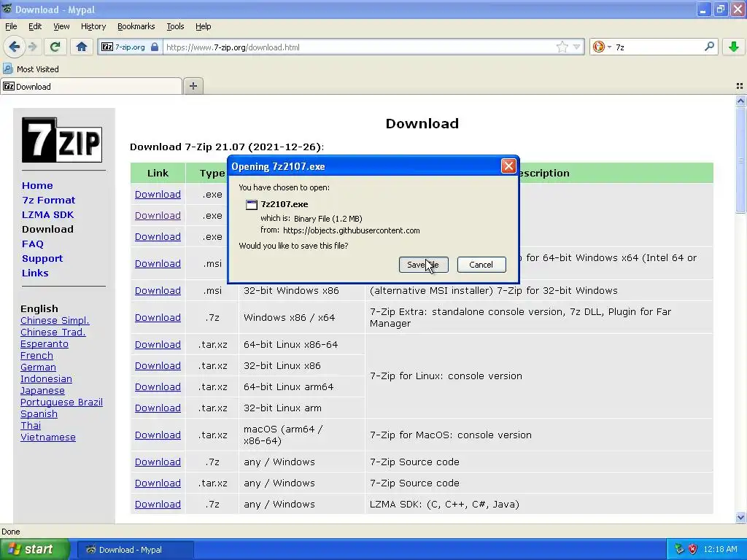
Task: Switch language to Japanese
Action: [42, 391]
